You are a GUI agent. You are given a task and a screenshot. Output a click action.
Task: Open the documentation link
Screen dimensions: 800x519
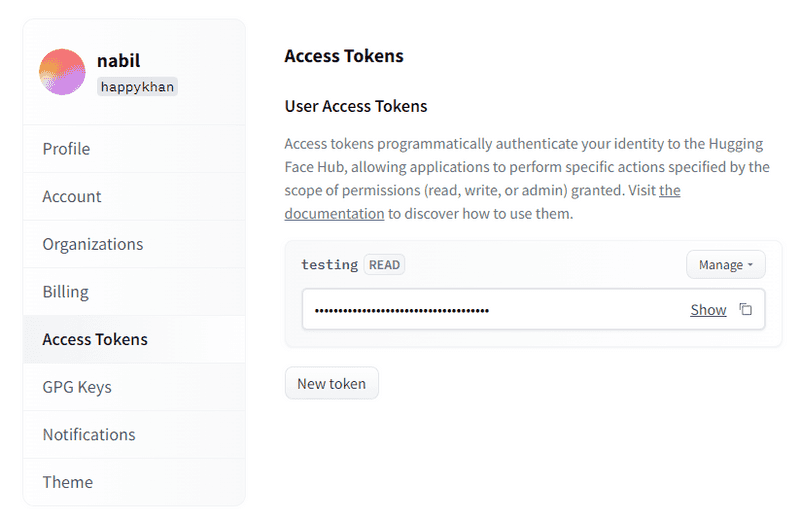482,202
